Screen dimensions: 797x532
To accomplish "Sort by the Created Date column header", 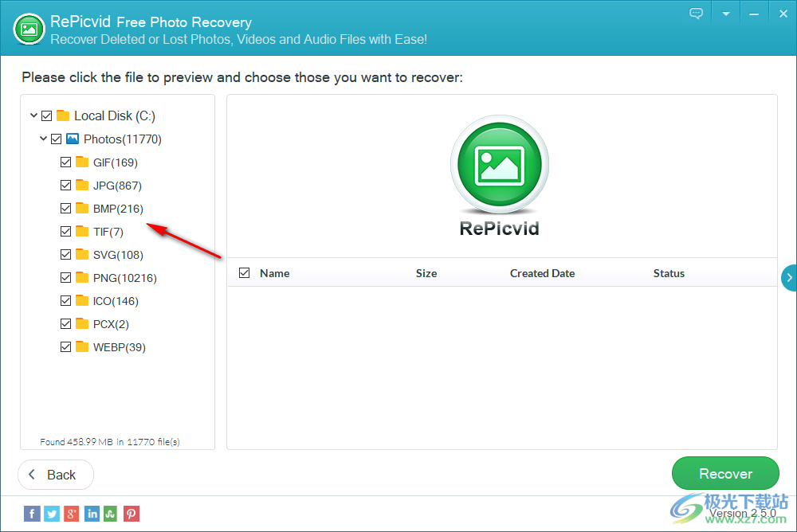I will tap(542, 273).
